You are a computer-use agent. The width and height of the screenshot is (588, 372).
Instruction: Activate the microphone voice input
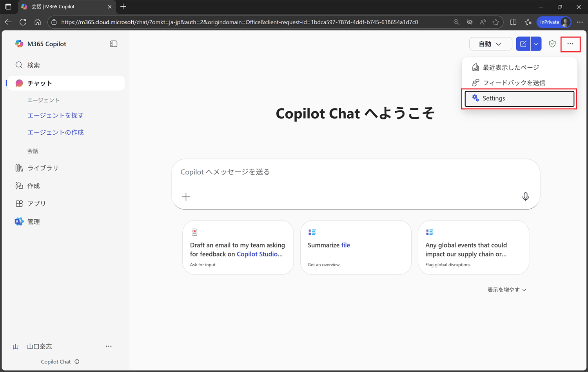coord(526,197)
